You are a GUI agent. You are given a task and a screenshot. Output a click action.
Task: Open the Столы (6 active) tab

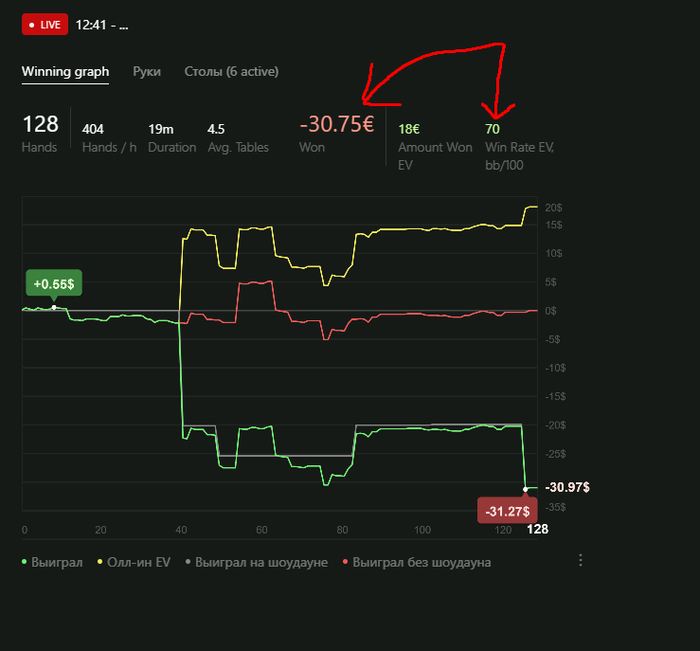click(231, 72)
